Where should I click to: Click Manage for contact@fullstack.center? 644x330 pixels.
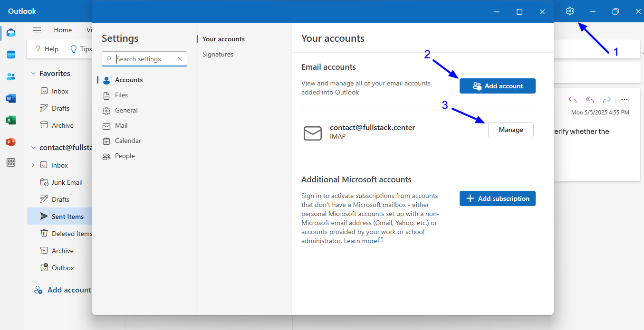(x=511, y=130)
